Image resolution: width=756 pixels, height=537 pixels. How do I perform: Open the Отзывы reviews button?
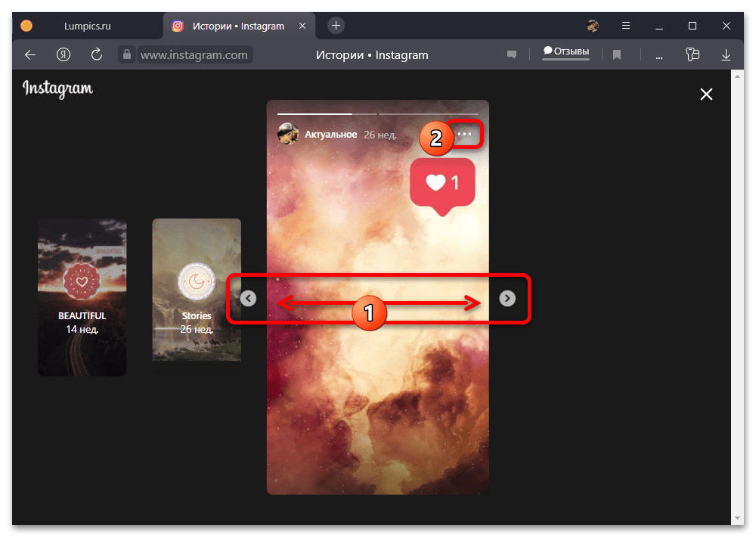tap(565, 52)
